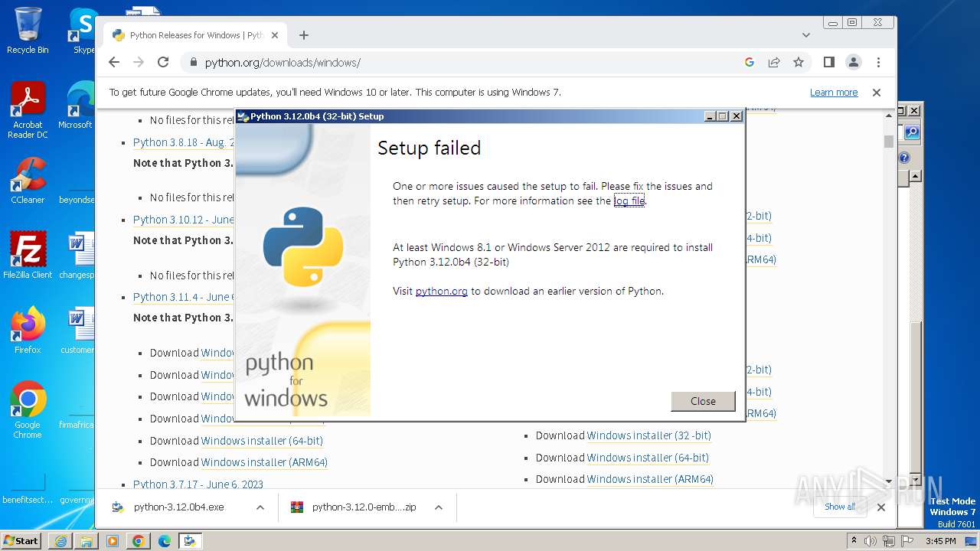This screenshot has width=980, height=551.
Task: Switch to Chrome taskbar button
Action: tap(139, 541)
